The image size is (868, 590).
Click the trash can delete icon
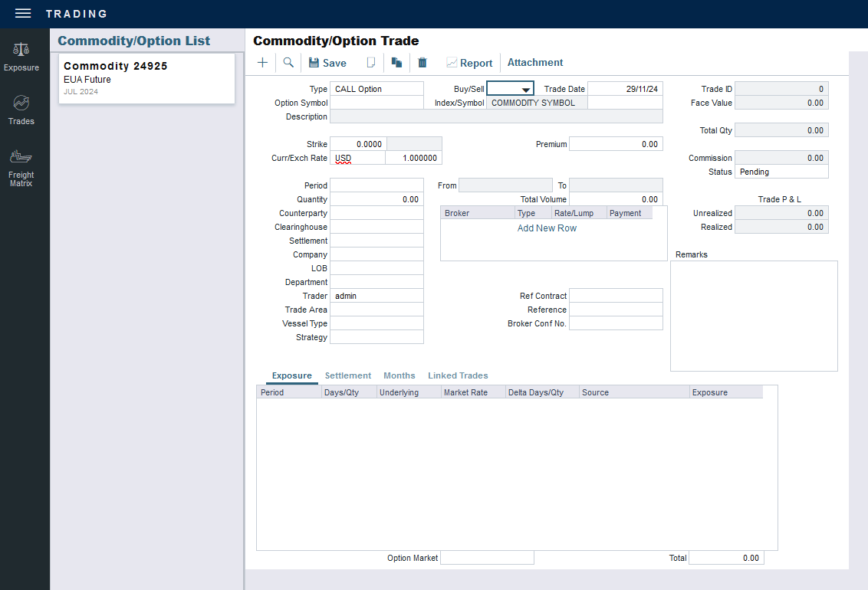click(422, 63)
